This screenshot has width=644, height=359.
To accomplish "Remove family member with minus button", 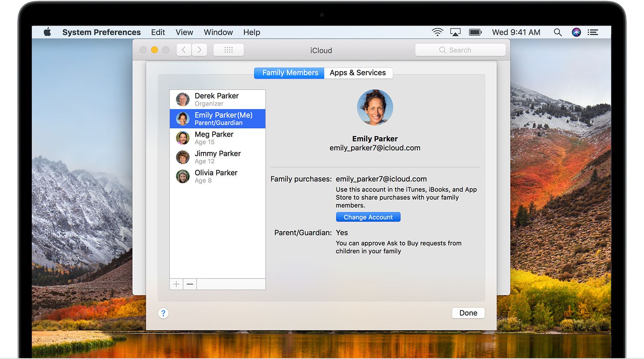I will [190, 284].
